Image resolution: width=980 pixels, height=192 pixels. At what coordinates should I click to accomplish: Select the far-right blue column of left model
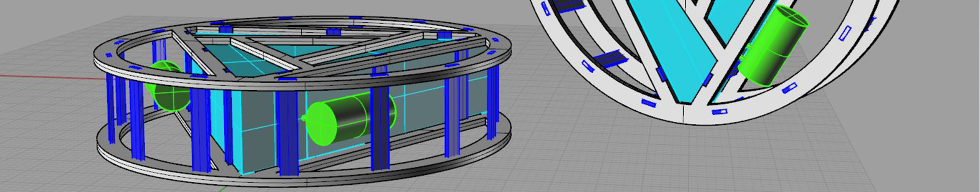pos(493,104)
